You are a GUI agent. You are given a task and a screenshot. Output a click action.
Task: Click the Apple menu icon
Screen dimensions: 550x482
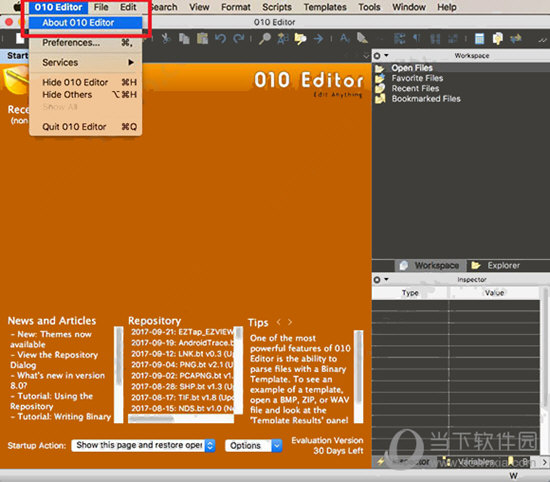pyautogui.click(x=17, y=7)
